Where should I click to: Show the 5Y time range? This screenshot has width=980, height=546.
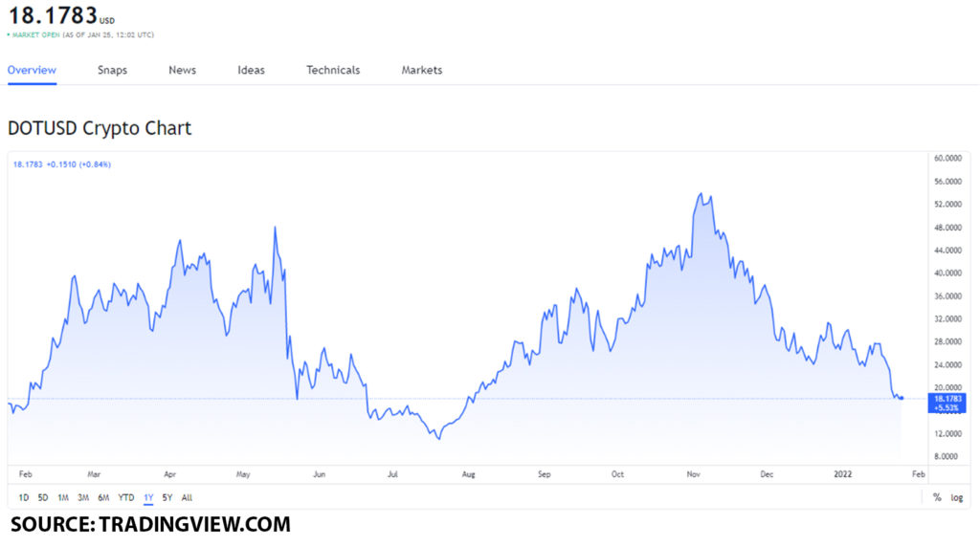pos(167,498)
